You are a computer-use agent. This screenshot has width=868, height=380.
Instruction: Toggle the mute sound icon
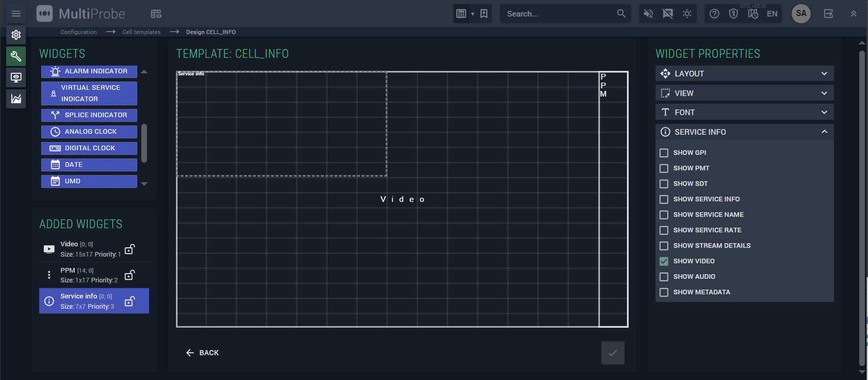tap(648, 14)
